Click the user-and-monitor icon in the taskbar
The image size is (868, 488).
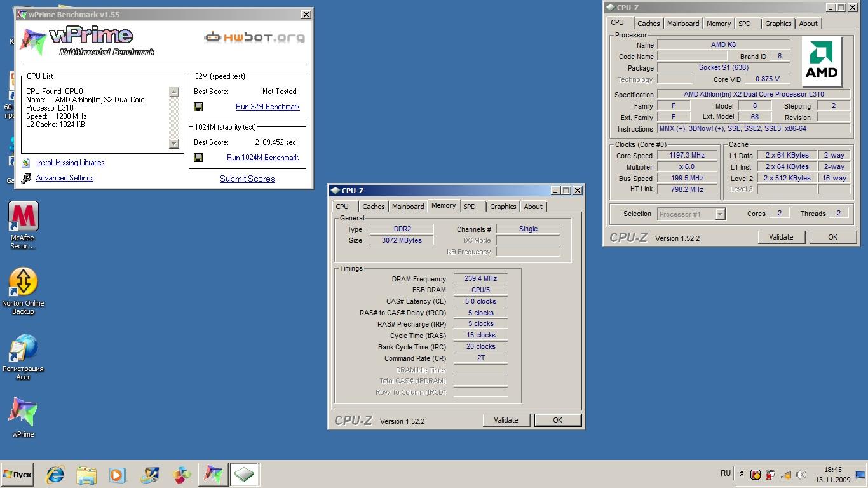tap(150, 475)
